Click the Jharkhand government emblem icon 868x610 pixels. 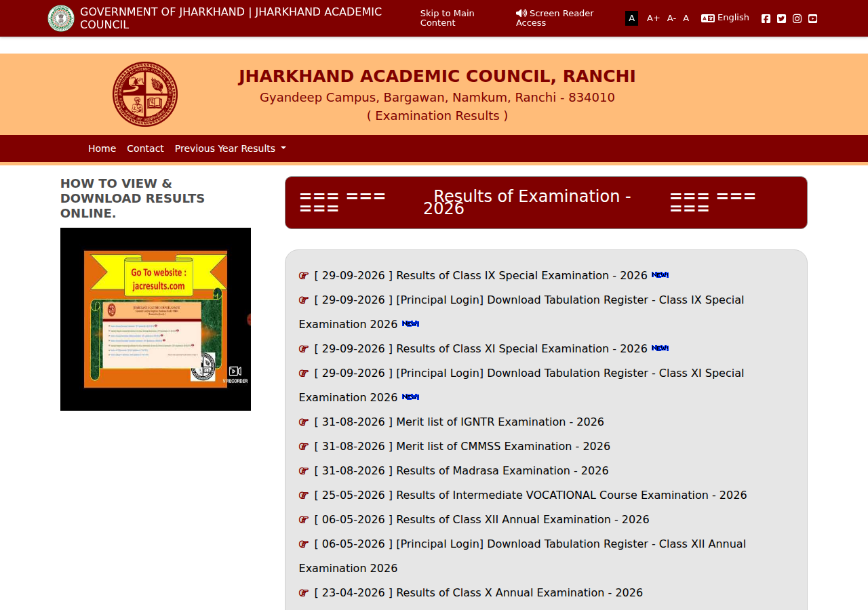61,18
